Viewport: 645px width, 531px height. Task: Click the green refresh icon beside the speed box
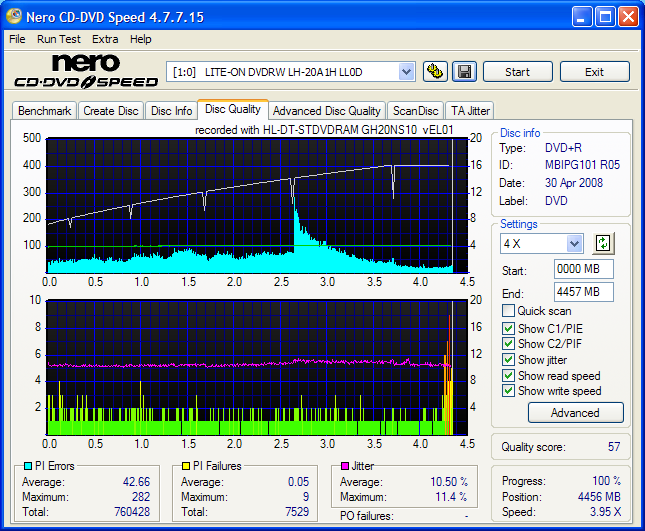click(x=603, y=243)
